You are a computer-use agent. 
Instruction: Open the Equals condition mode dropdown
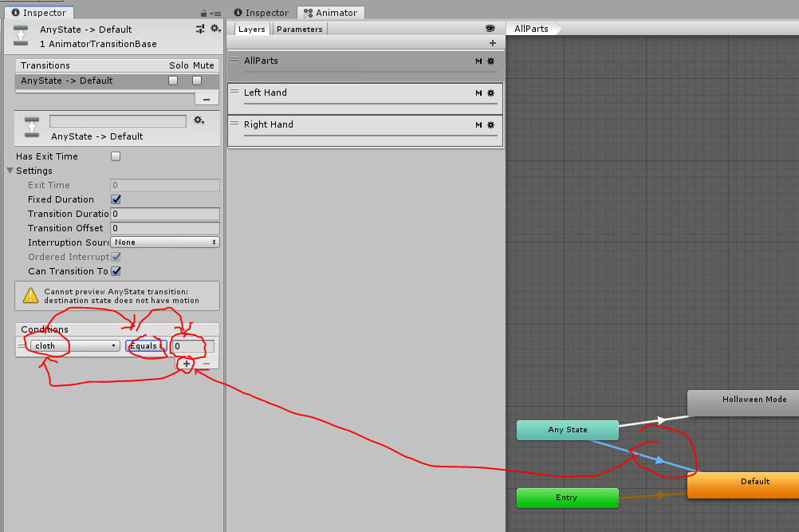[x=146, y=345]
